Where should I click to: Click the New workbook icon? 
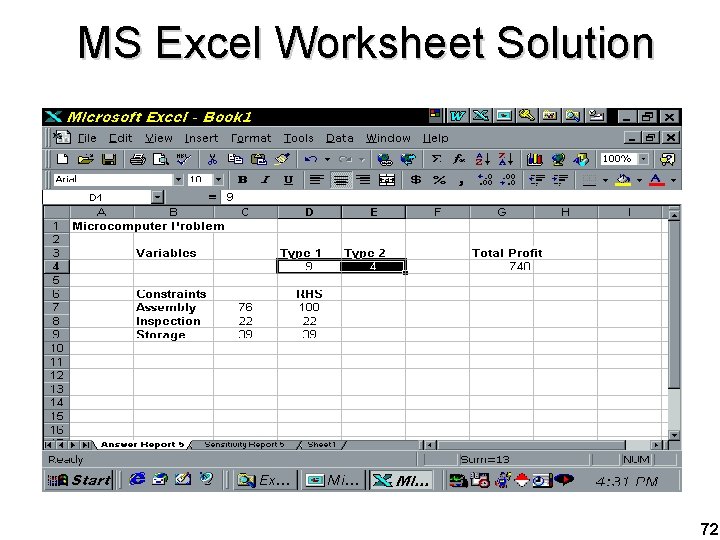(62, 159)
